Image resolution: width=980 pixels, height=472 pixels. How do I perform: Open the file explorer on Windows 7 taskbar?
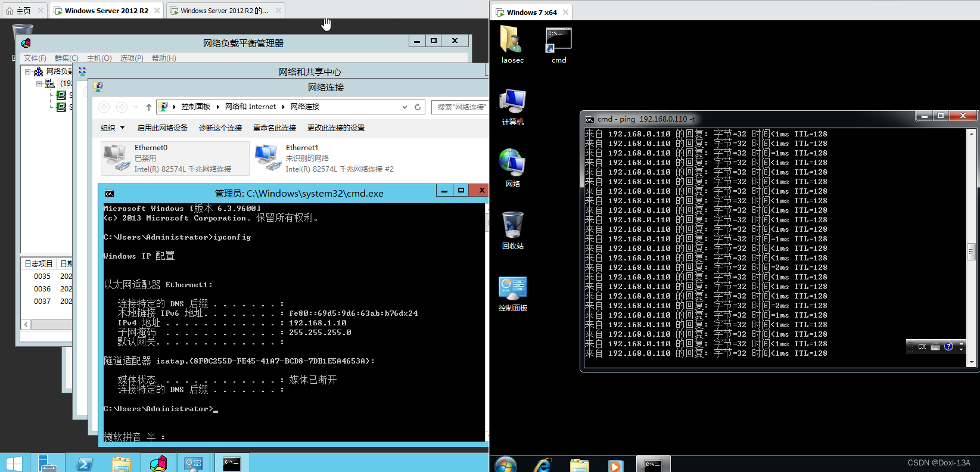tap(579, 465)
